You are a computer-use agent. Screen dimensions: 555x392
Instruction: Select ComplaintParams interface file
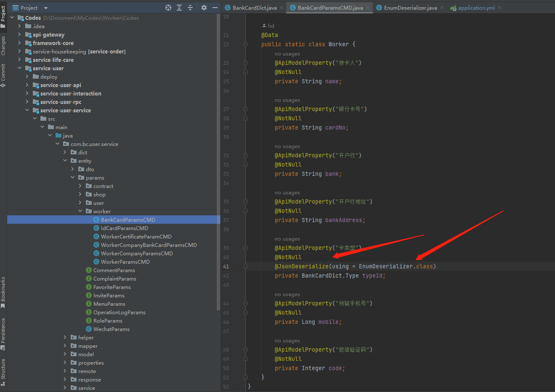click(x=114, y=278)
